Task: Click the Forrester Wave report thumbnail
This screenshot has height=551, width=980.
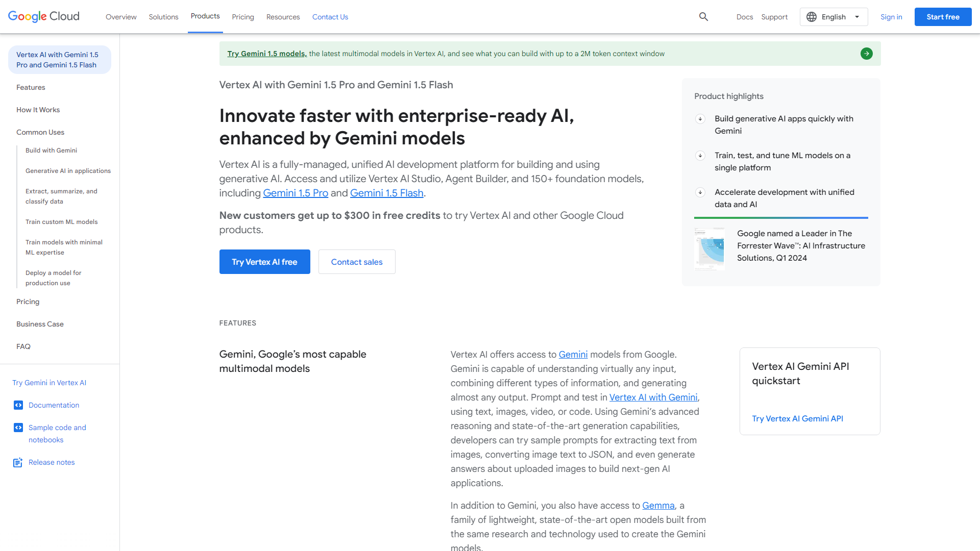Action: coord(709,248)
